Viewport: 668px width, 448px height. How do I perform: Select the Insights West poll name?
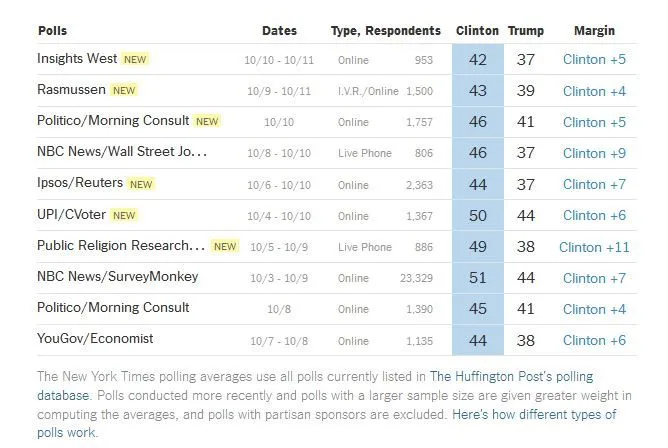(x=77, y=59)
